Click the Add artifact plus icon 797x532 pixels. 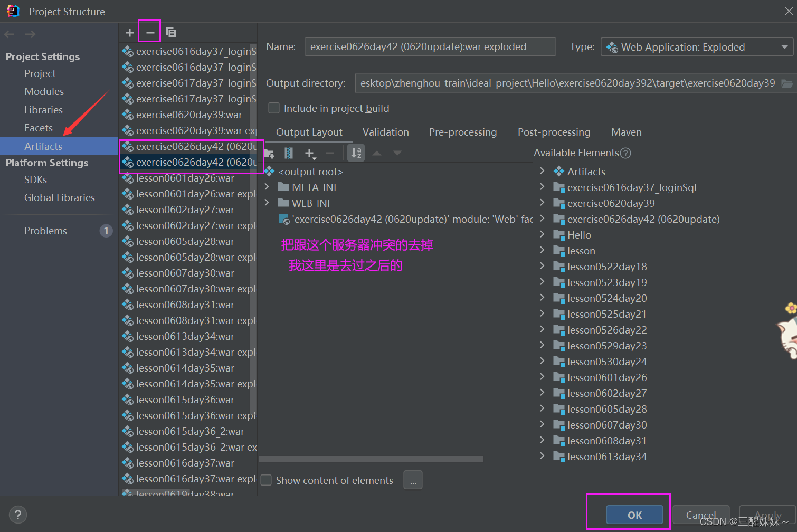[130, 33]
